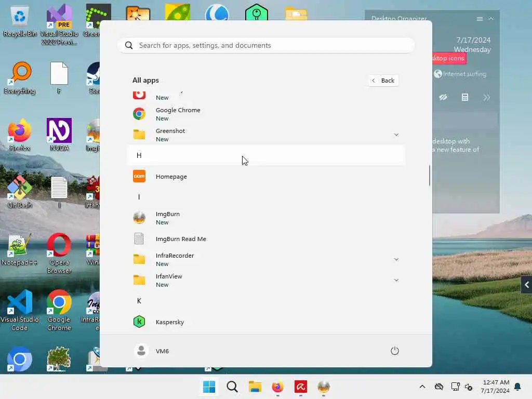The width and height of the screenshot is (532, 399).
Task: Open the notifications bell
Action: coord(518,387)
